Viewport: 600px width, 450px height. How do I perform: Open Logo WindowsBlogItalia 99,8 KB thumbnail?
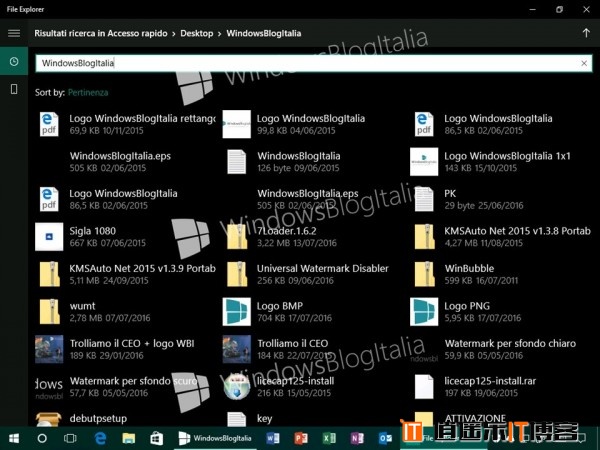tap(236, 124)
